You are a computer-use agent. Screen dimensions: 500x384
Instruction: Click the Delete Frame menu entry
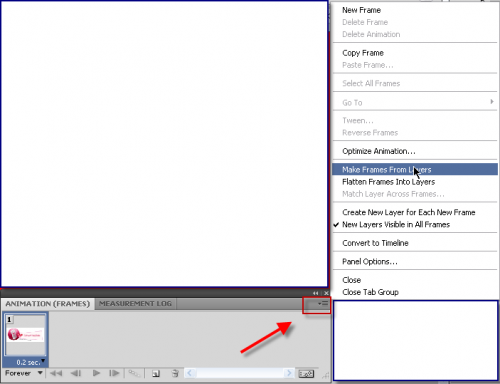[415, 22]
